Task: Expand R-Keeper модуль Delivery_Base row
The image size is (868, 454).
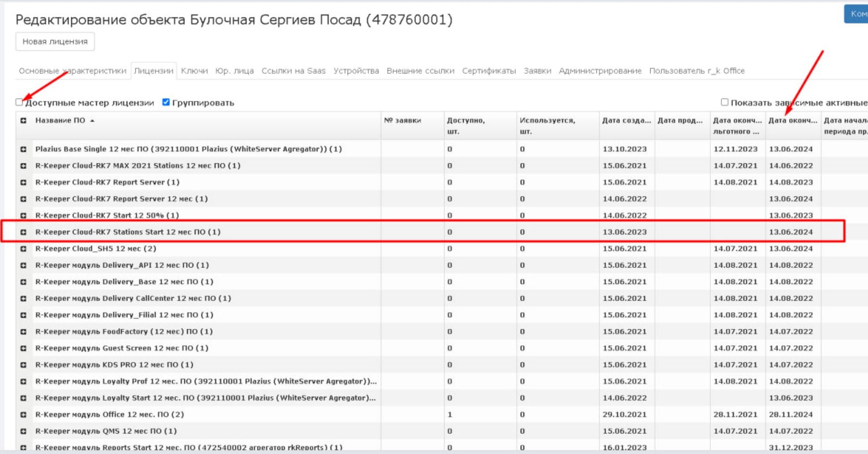Action: [x=23, y=282]
